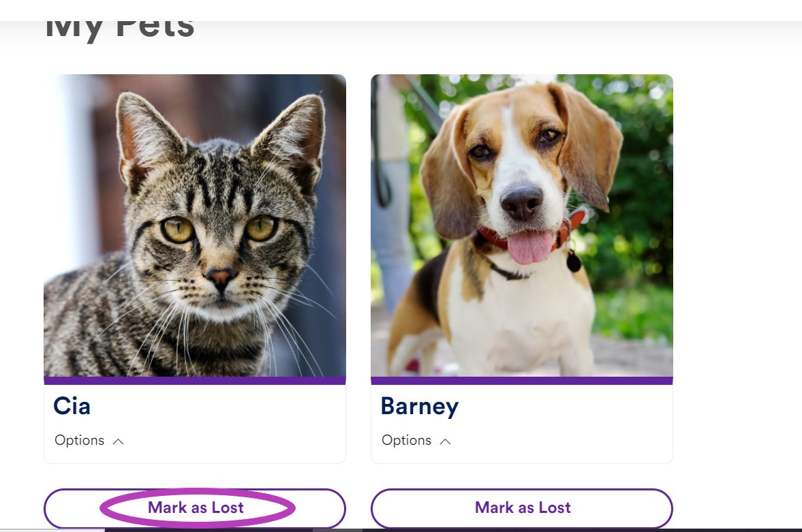Click the My Pets page heading
Screen dimensions: 802x532
[120, 29]
